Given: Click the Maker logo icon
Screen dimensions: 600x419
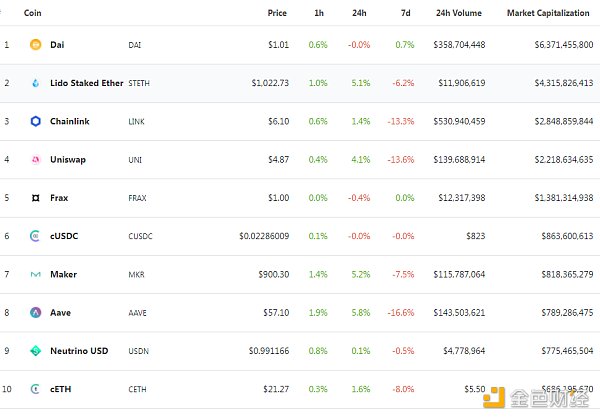Looking at the screenshot, I should point(35,274).
